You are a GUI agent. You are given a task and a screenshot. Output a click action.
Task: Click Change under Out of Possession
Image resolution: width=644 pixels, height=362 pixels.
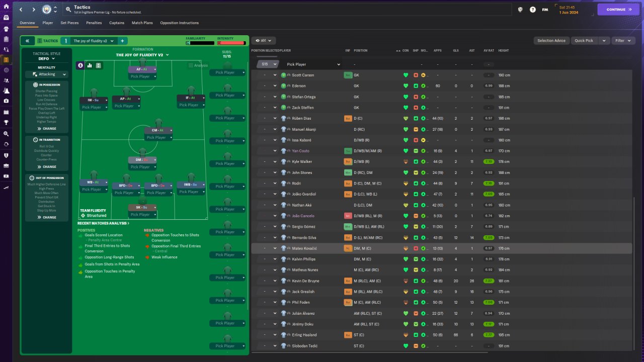tap(47, 217)
